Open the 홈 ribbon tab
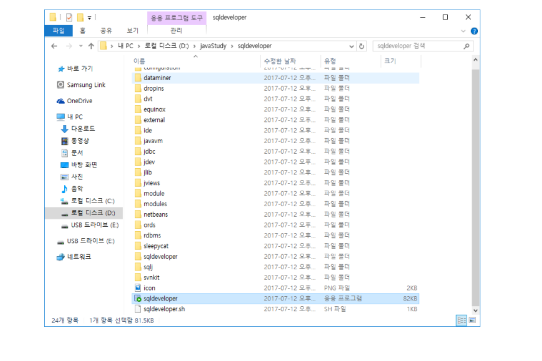 83,31
